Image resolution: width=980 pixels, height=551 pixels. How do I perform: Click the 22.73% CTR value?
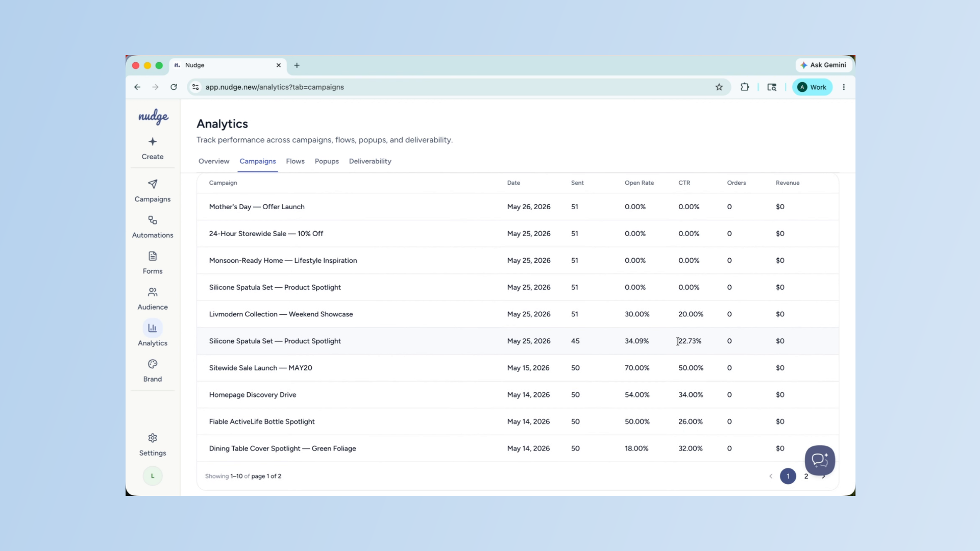click(x=690, y=341)
